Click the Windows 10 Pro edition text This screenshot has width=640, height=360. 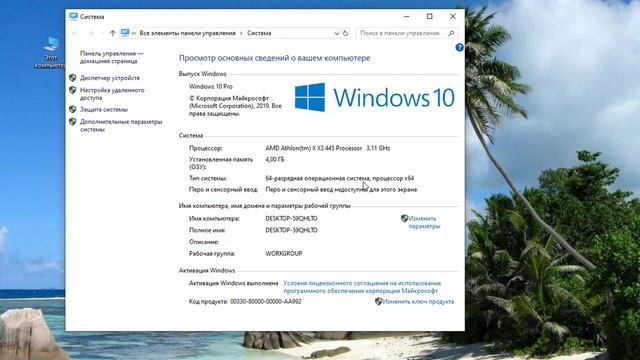pyautogui.click(x=211, y=87)
